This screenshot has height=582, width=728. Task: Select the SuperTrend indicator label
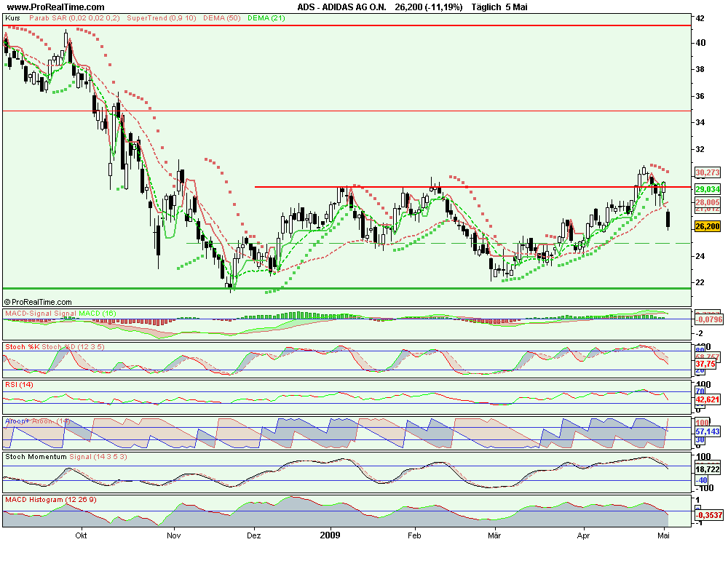click(x=159, y=17)
